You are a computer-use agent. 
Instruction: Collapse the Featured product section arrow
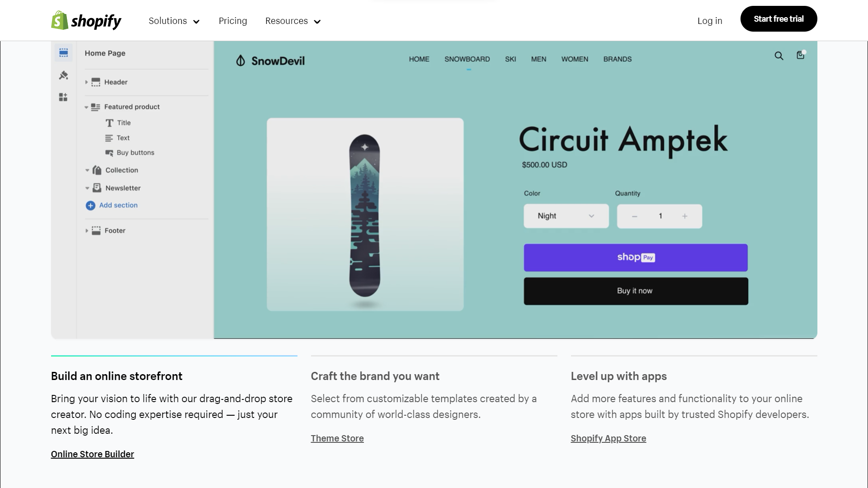point(86,108)
